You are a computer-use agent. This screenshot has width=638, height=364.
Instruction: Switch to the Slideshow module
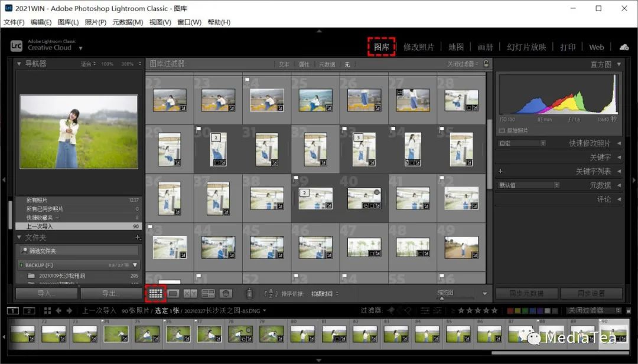tap(526, 47)
